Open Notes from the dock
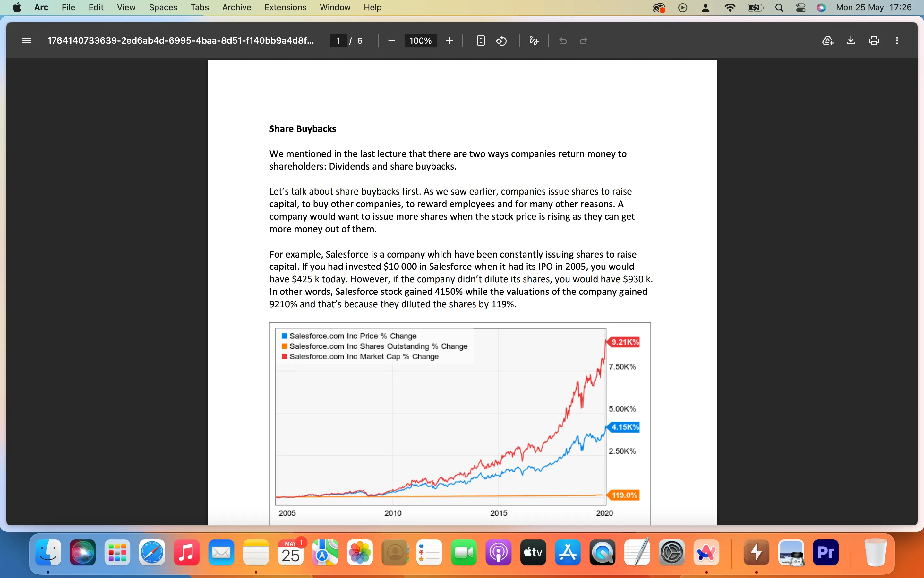 coord(256,552)
